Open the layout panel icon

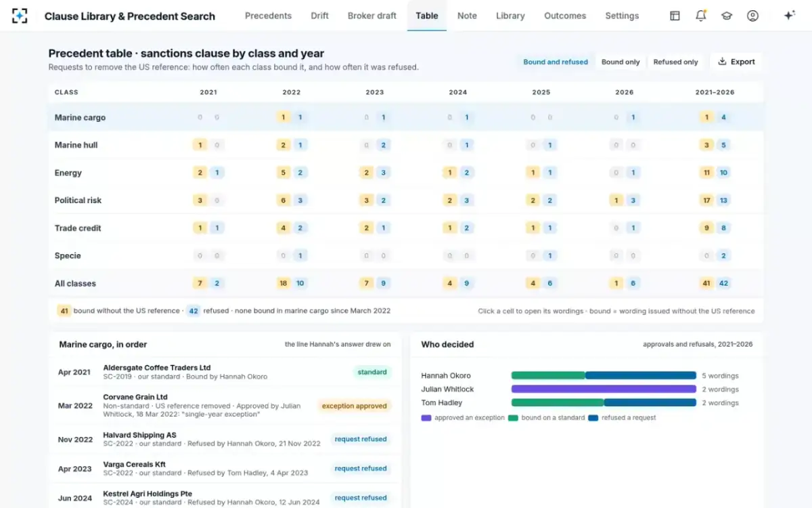(675, 16)
